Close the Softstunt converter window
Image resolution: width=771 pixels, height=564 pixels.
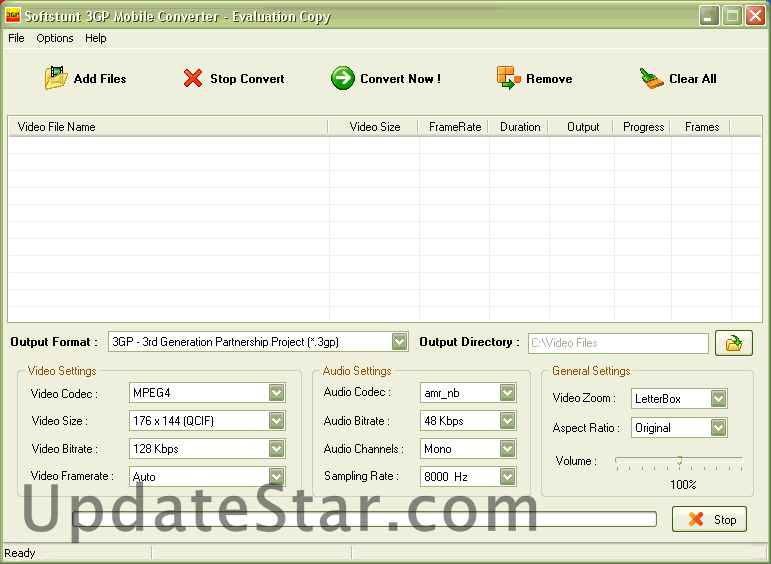click(x=755, y=16)
